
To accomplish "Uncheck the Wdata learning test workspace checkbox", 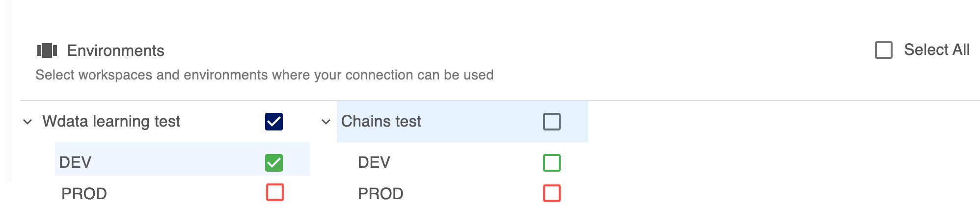I will tap(274, 122).
